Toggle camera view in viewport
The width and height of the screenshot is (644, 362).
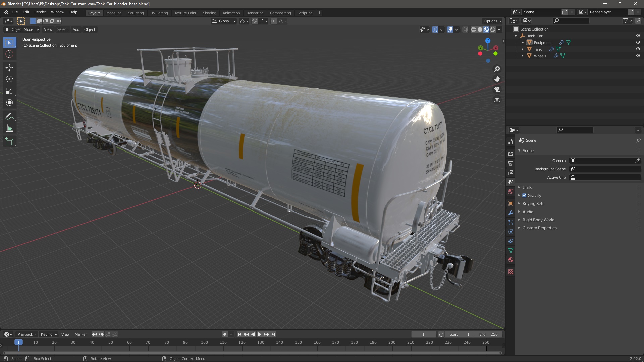point(497,89)
